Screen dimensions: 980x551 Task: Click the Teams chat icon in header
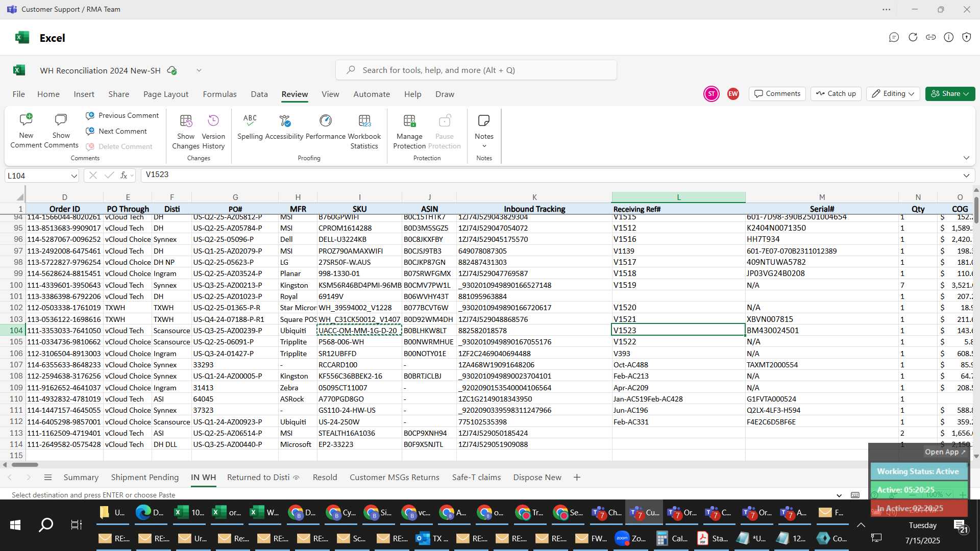pos(894,37)
